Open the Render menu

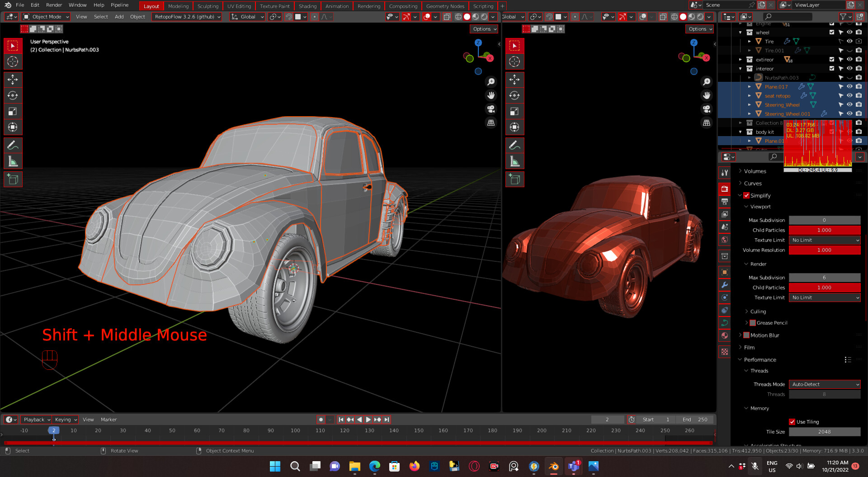click(x=54, y=5)
